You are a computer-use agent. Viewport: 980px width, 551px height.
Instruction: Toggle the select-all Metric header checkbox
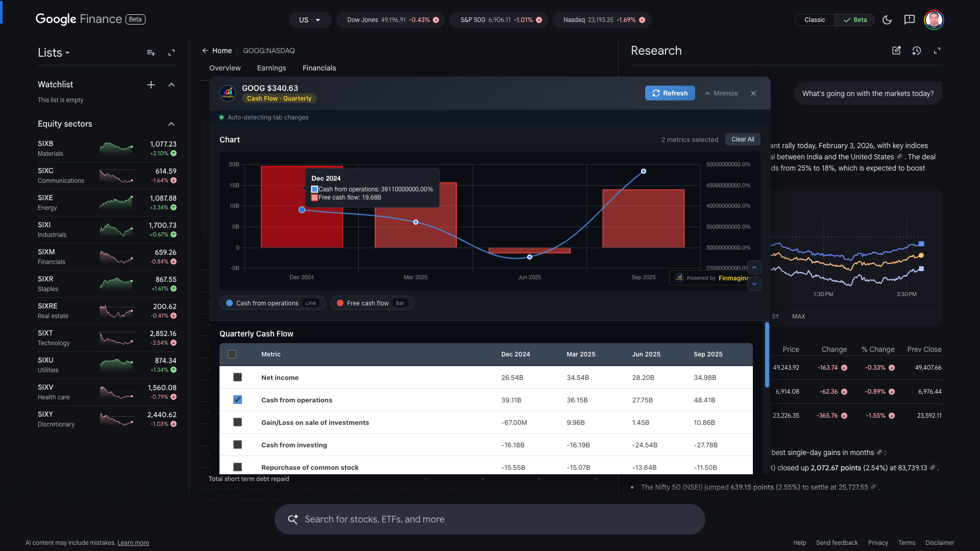[x=232, y=354]
